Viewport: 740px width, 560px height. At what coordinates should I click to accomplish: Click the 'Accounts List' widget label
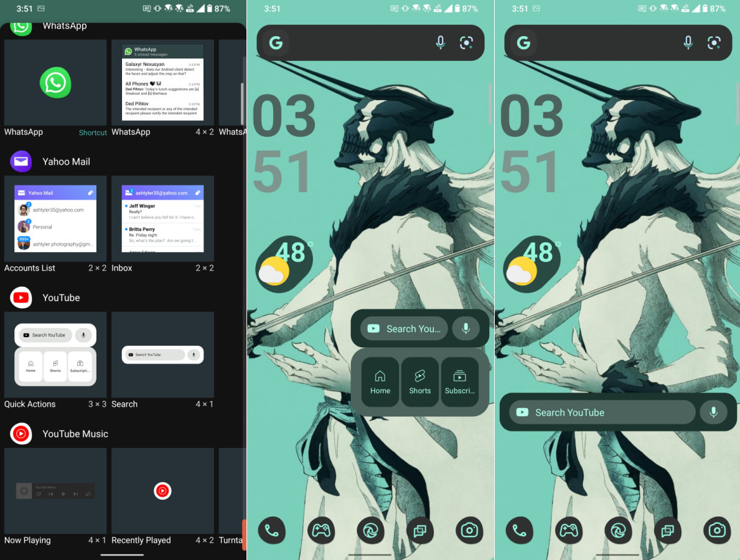[30, 268]
